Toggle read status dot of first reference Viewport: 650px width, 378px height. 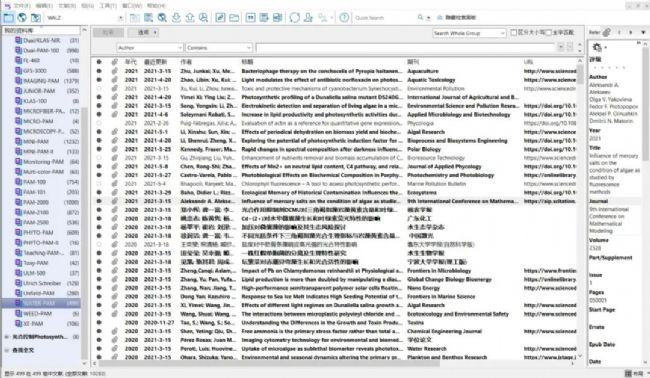(99, 71)
